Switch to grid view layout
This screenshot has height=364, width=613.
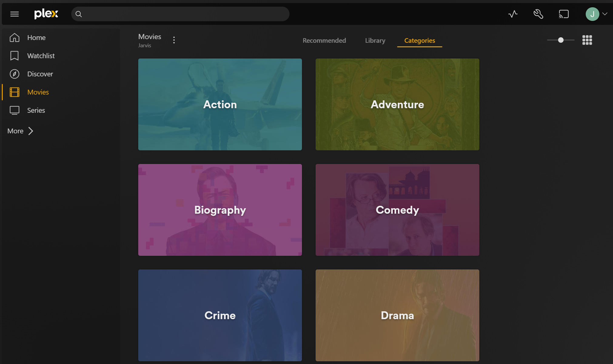(x=587, y=40)
